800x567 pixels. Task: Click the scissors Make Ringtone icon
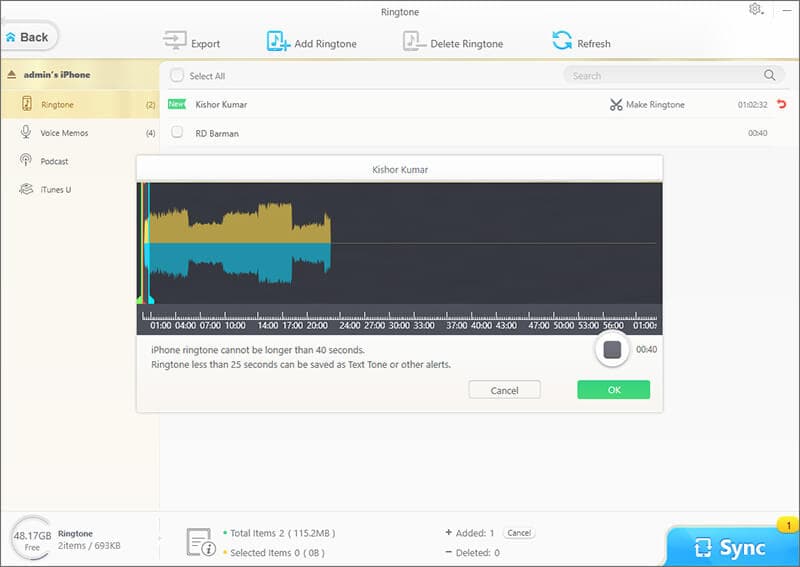pos(616,105)
